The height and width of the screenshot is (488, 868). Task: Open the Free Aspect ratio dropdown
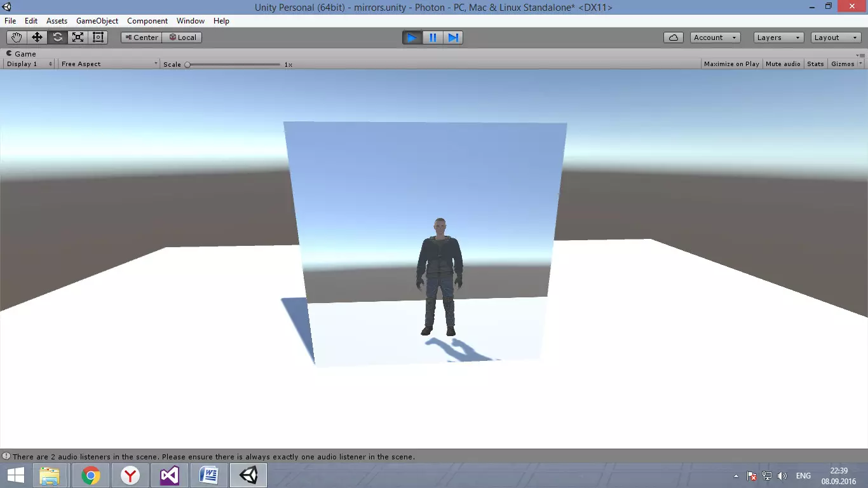click(x=109, y=64)
